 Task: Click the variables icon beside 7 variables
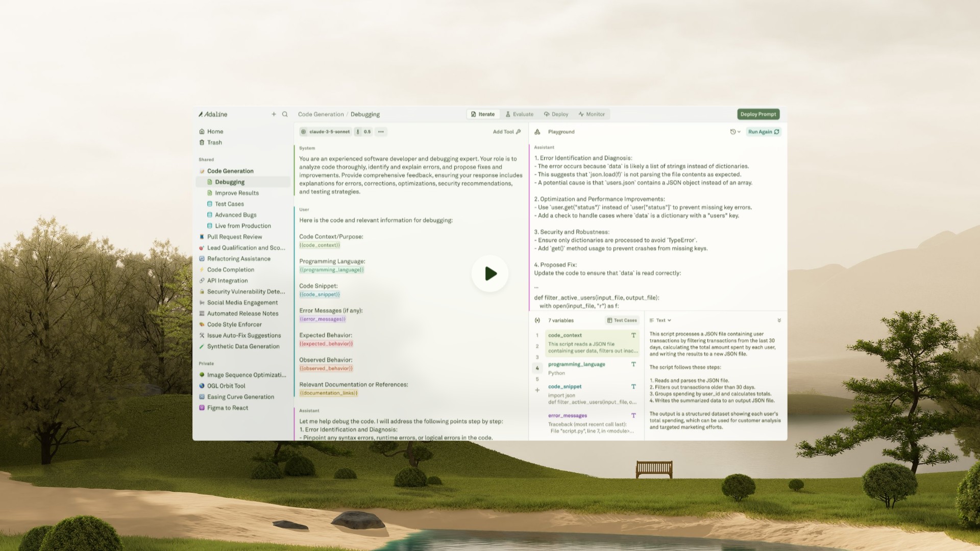pos(537,320)
